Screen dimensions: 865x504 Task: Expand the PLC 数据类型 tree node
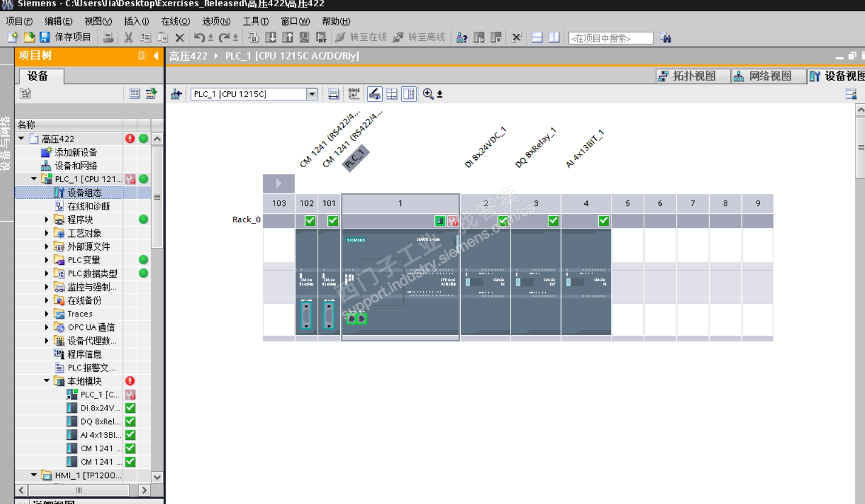[47, 273]
